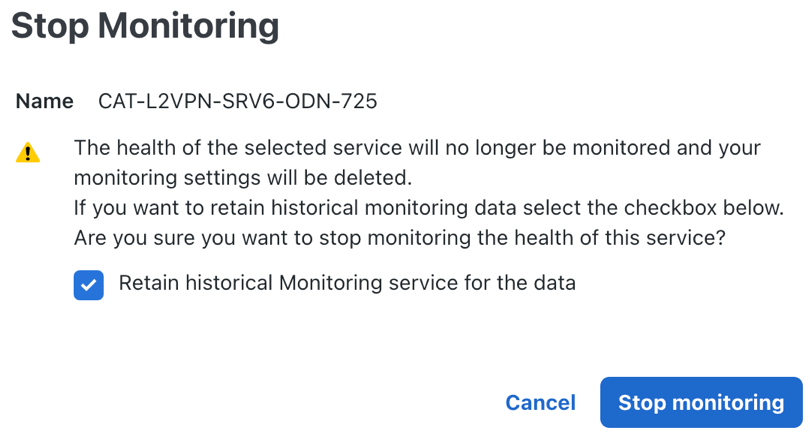The image size is (810, 440).
Task: Click the Retain historical Monitoring service label
Action: coord(347,283)
